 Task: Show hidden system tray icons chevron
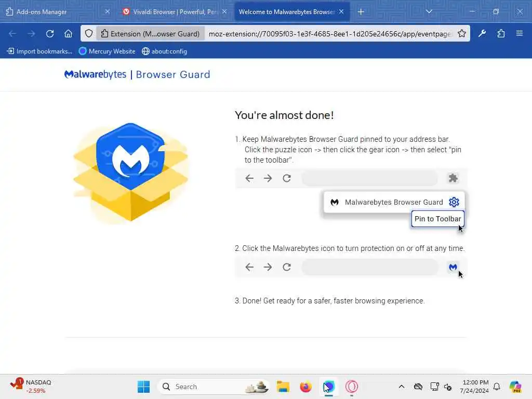[x=402, y=387]
